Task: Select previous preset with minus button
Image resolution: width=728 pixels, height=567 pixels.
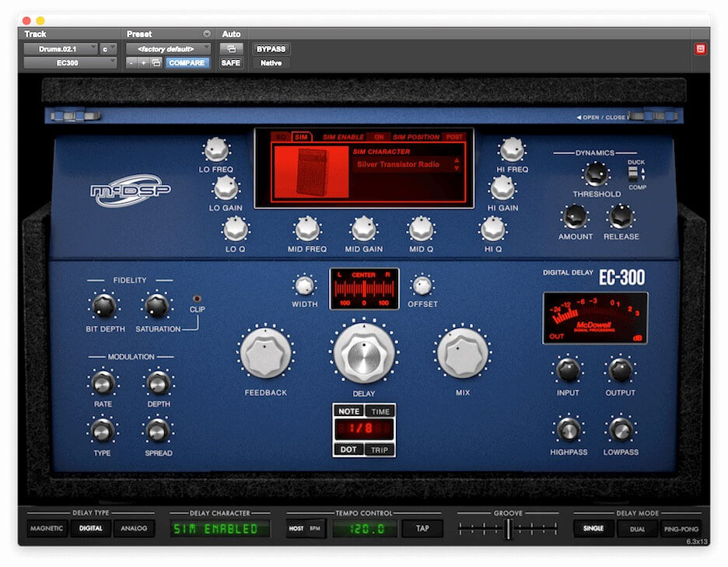Action: (x=131, y=63)
